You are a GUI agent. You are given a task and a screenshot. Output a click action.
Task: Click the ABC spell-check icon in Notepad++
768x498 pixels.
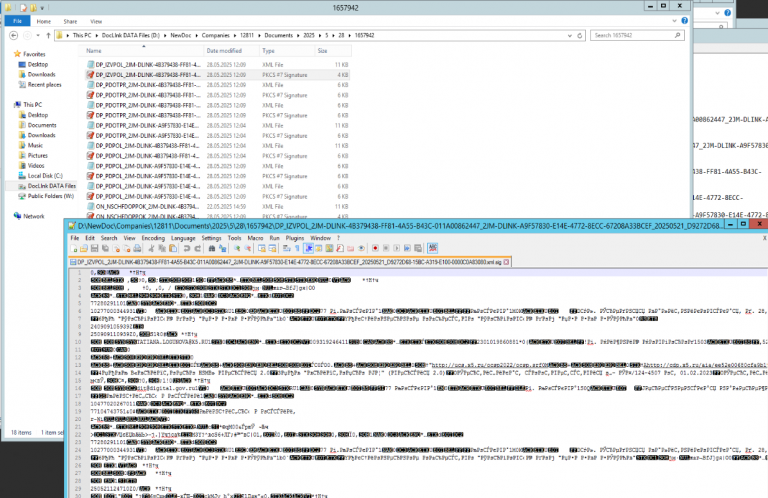(x=432, y=248)
